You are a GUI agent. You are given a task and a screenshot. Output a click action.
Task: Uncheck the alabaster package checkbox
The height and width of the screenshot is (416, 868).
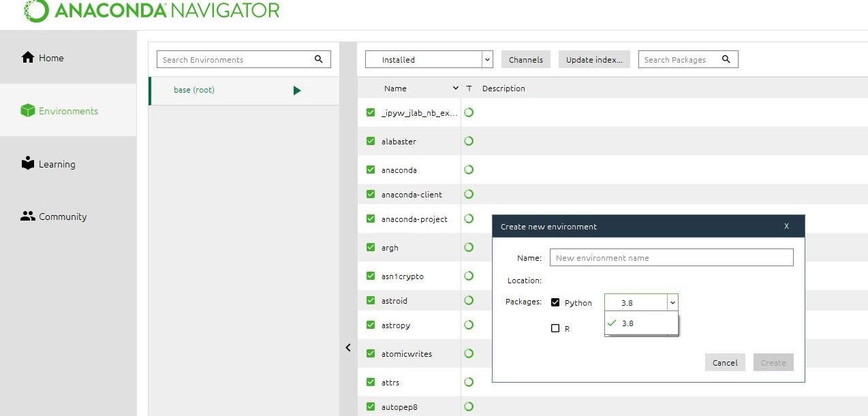coord(371,141)
